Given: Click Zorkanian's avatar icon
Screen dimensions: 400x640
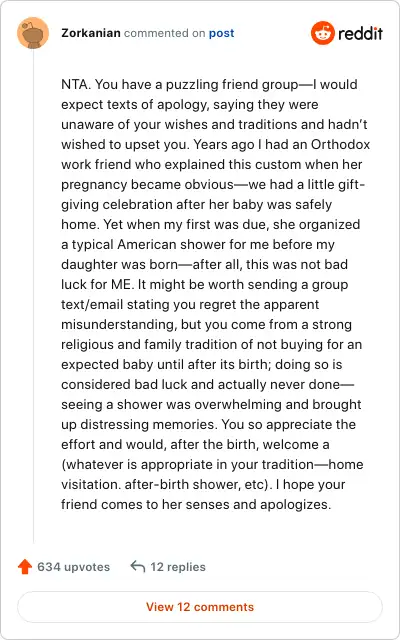Looking at the screenshot, I should pyautogui.click(x=33, y=33).
